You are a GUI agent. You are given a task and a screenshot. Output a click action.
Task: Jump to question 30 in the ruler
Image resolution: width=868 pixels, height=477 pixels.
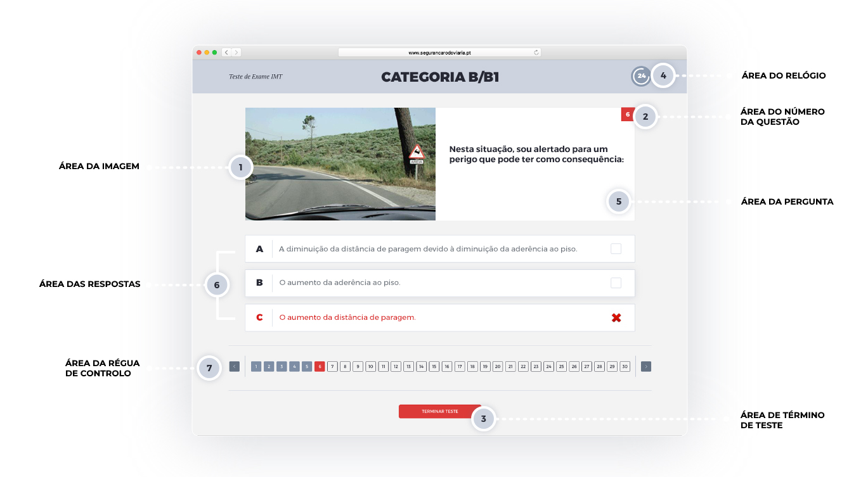coord(625,366)
